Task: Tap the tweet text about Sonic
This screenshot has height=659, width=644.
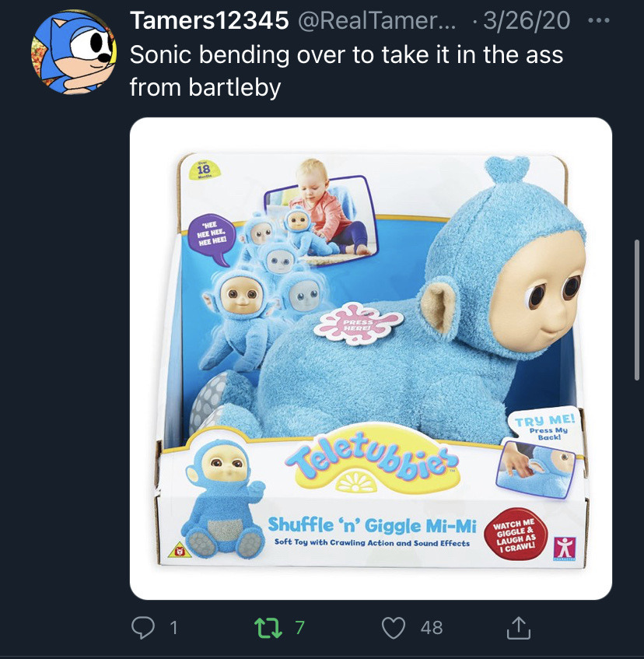Action: pos(345,70)
